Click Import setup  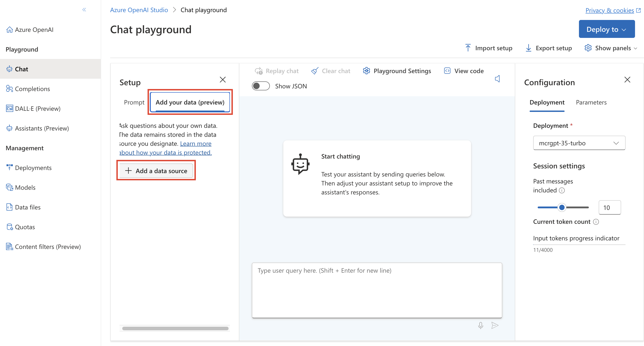489,48
